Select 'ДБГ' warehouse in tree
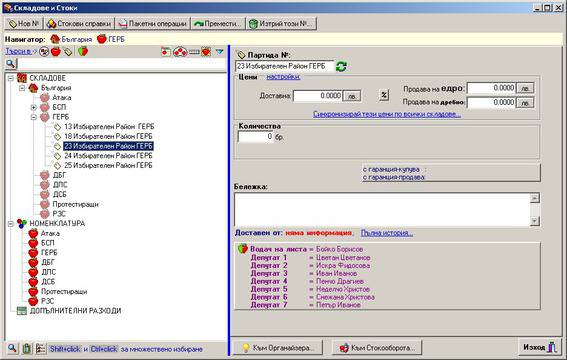This screenshot has width=567, height=360. click(x=59, y=175)
